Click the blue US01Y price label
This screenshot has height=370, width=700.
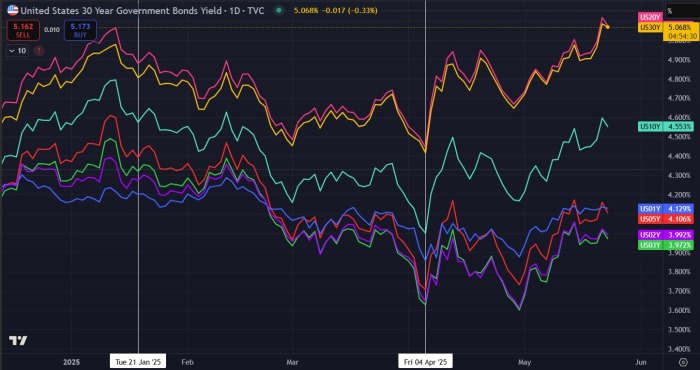pos(667,208)
